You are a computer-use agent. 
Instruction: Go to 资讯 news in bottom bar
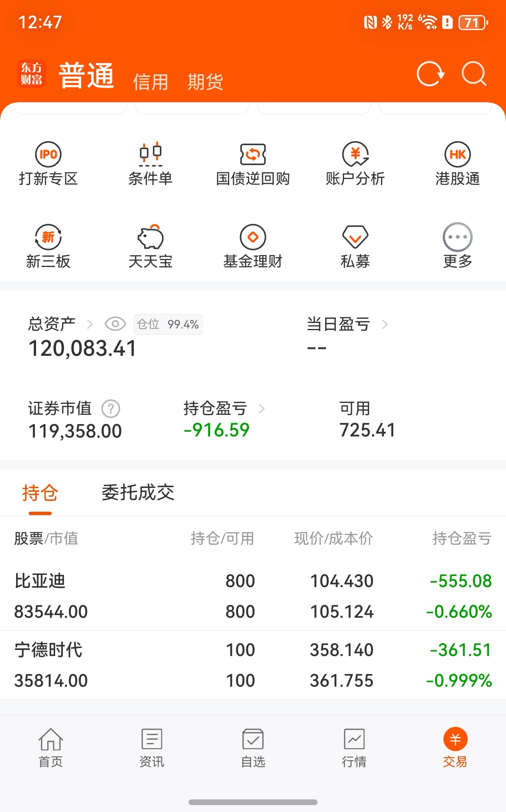click(x=152, y=748)
